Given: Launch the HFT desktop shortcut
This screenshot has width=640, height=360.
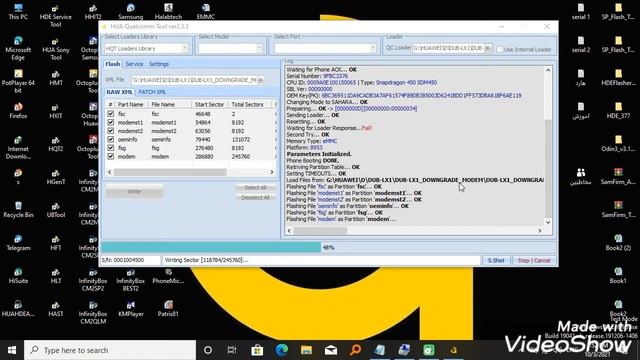Looking at the screenshot, I should coord(56,243).
